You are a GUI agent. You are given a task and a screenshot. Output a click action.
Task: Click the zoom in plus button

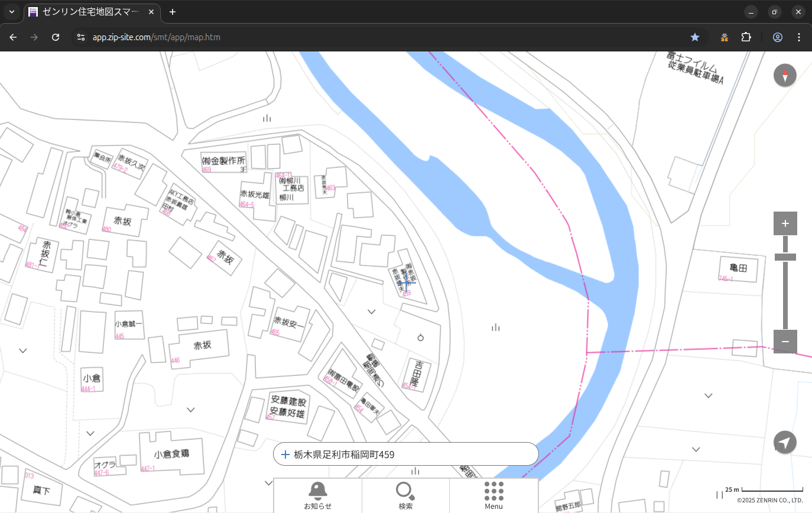785,223
